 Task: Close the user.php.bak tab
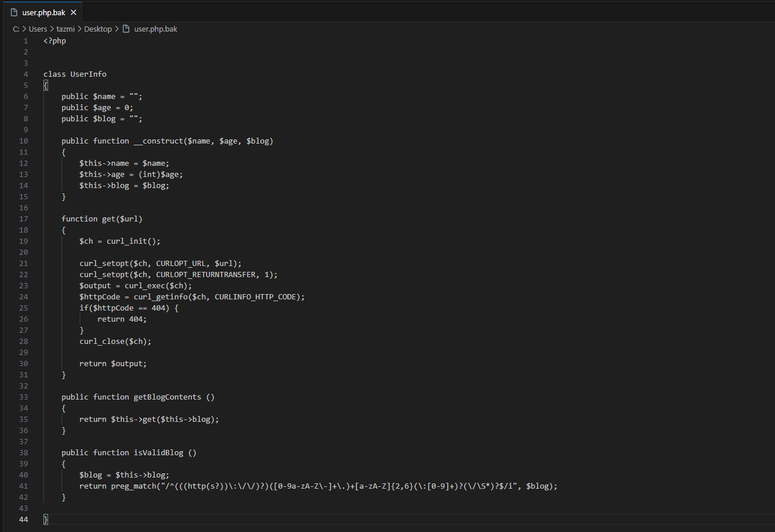tap(73, 12)
